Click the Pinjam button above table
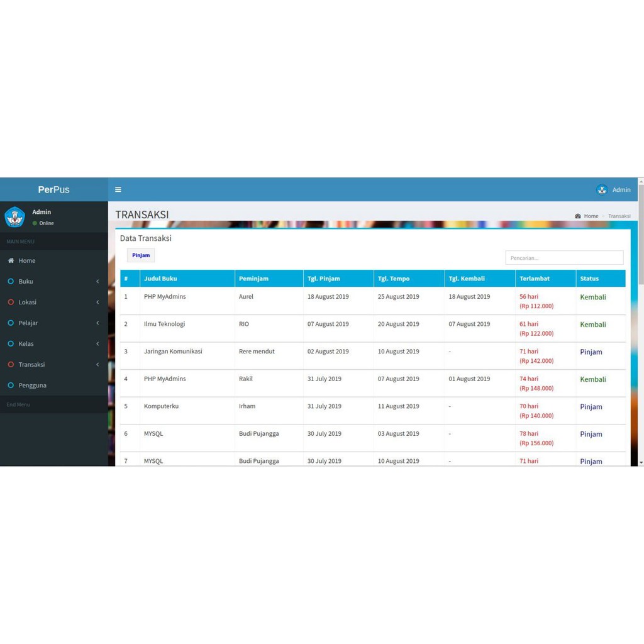This screenshot has height=644, width=644. tap(141, 255)
